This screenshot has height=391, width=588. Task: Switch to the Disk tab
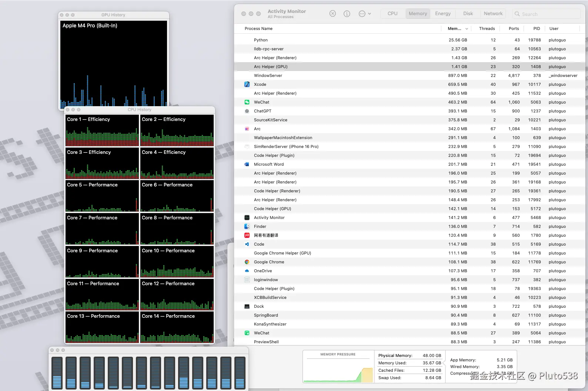468,14
